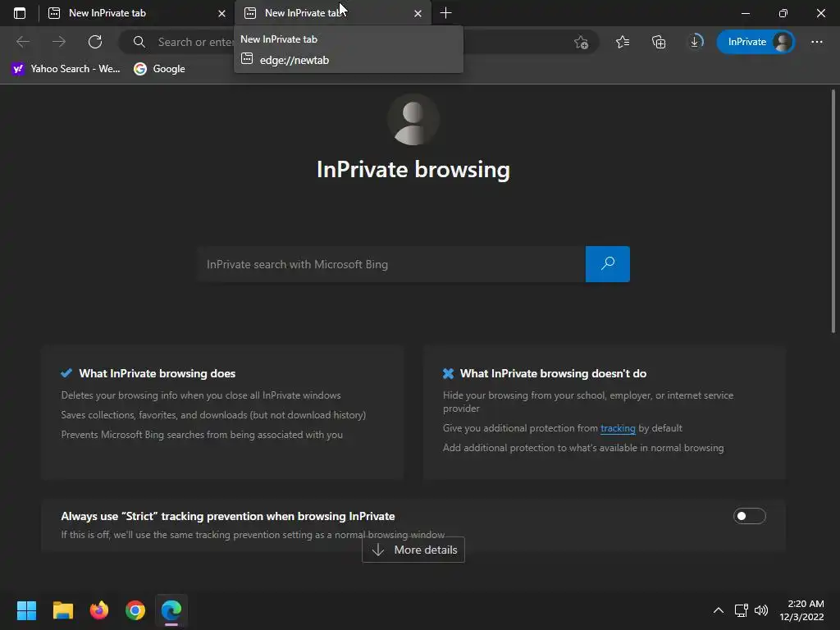The image size is (840, 630).
Task: Go forward with the forward arrow
Action: 59,42
